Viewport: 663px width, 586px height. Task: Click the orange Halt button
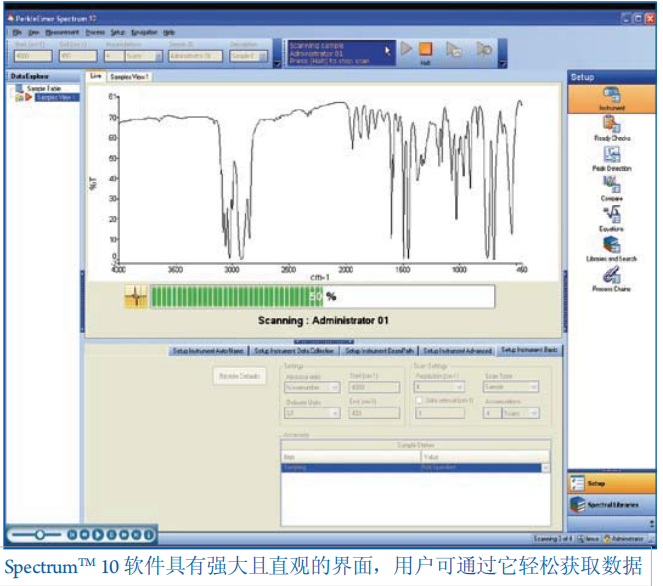pos(425,49)
